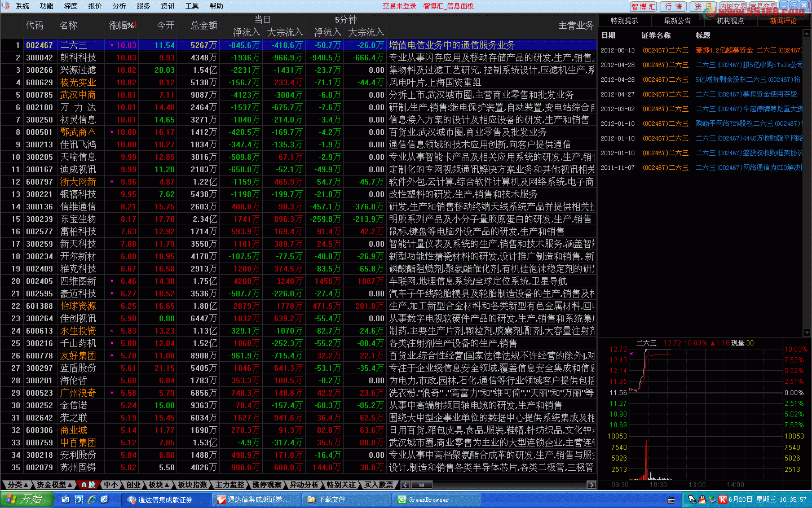Open the 服务 menu

pyautogui.click(x=144, y=6)
